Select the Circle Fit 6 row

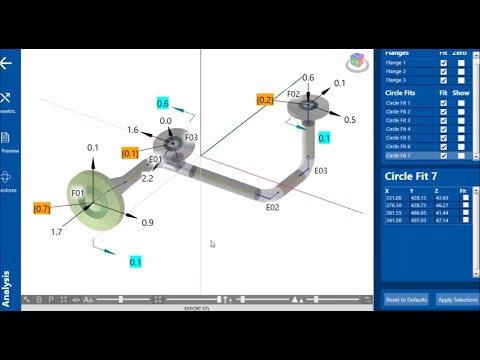tap(428, 147)
